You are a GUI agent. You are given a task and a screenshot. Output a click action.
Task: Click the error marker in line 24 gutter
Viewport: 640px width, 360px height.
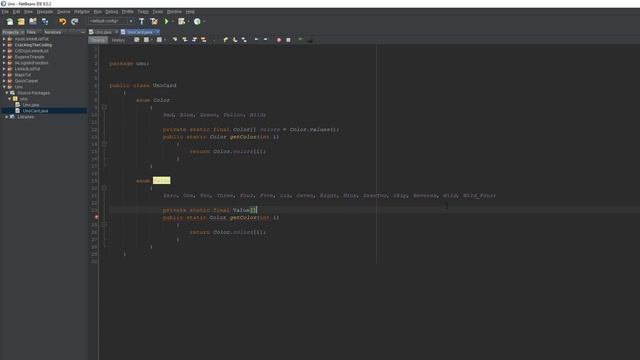[96, 217]
